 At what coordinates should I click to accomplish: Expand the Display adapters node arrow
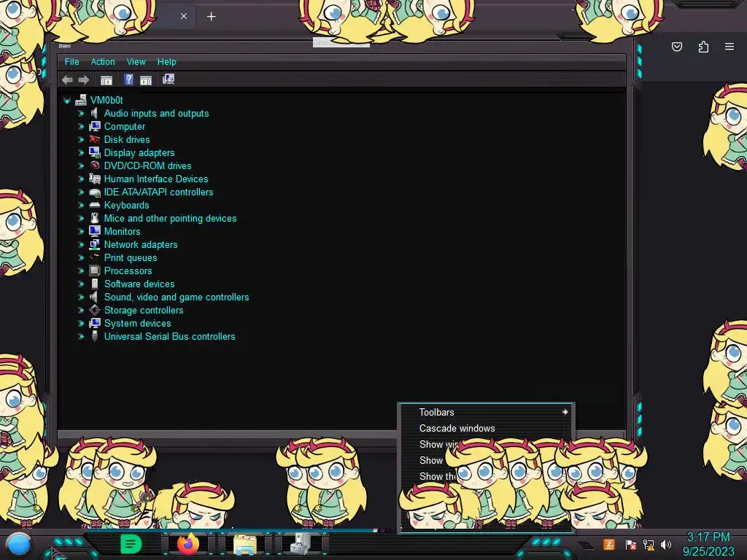click(81, 153)
